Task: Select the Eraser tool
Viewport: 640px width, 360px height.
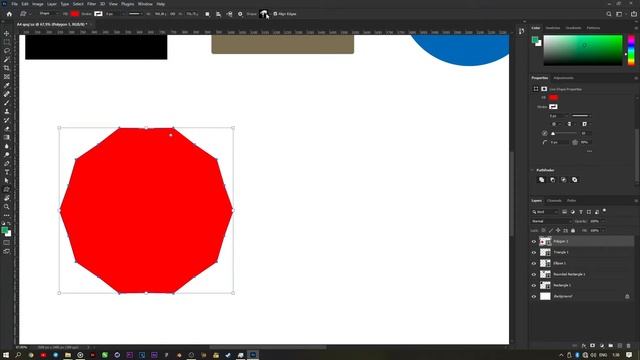Action: (x=7, y=129)
